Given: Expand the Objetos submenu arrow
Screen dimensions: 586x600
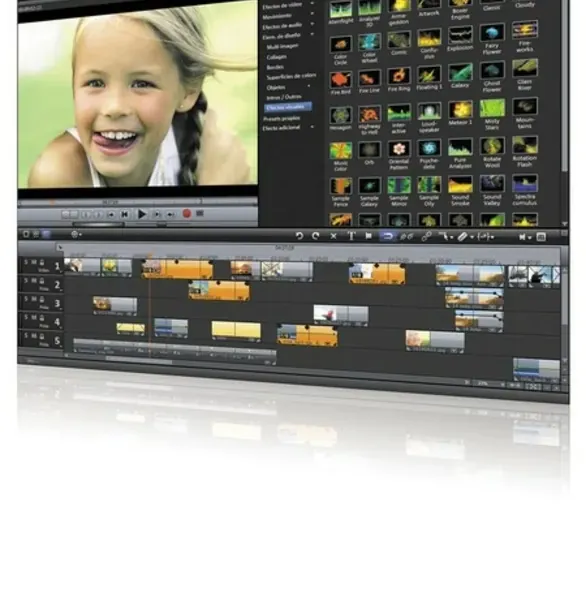Looking at the screenshot, I should pyautogui.click(x=309, y=86).
